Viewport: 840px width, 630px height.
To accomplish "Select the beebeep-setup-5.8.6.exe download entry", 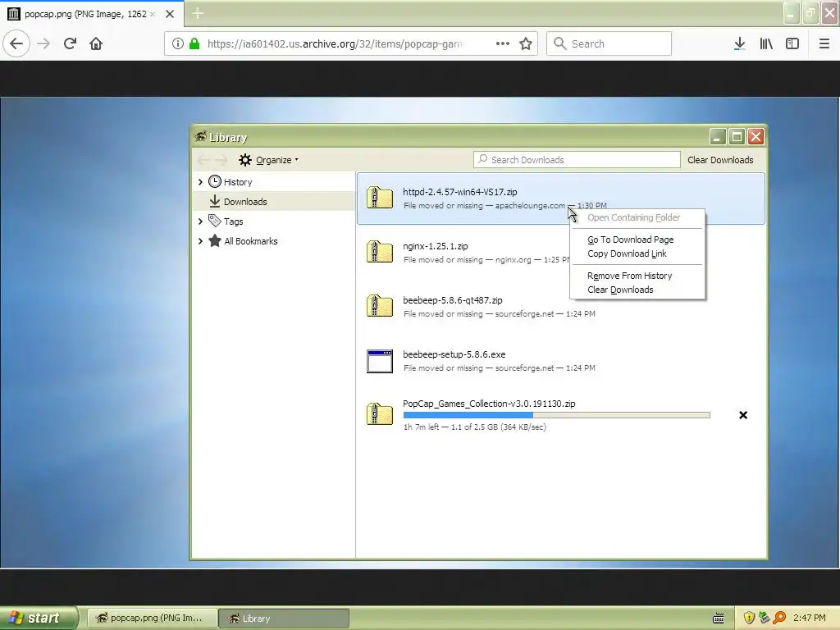I will pos(561,361).
